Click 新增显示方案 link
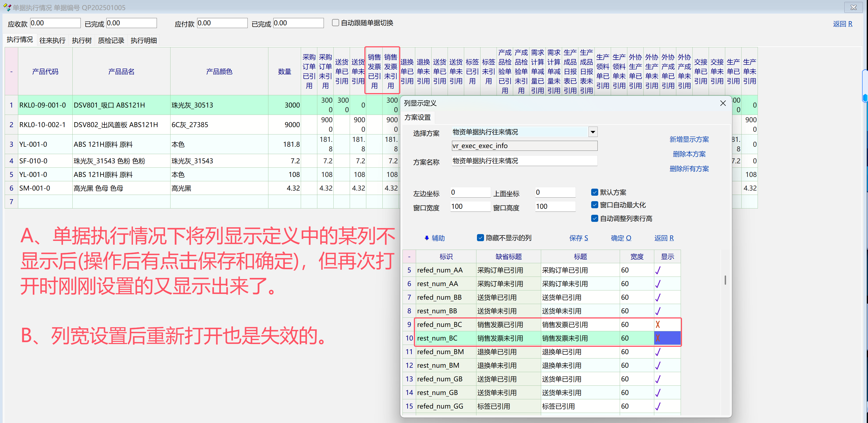Screen dimensions: 868x423 click(689, 139)
